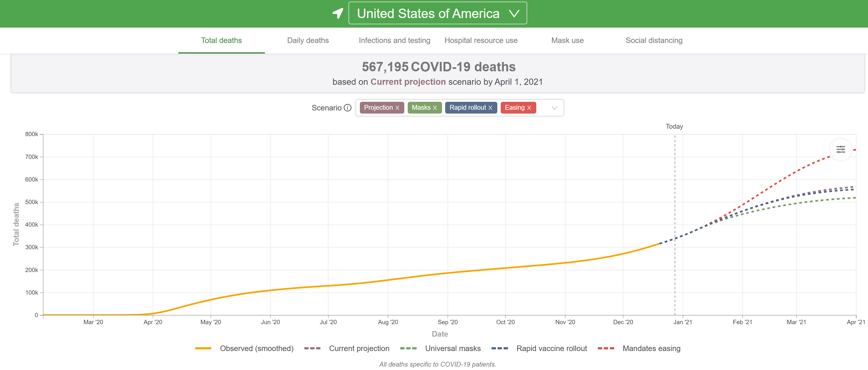Click the orange Observed legend line swatch
Viewport: 868px width, 370px height.
[x=203, y=348]
